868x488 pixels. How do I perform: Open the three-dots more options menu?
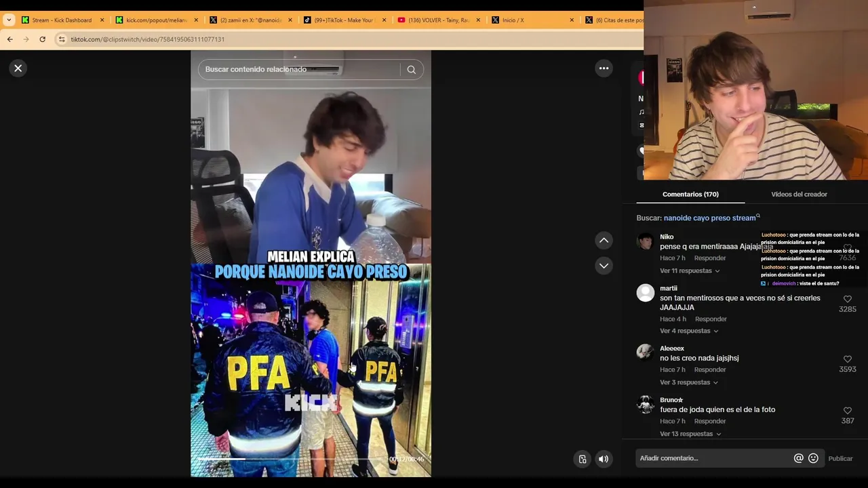[x=604, y=68]
